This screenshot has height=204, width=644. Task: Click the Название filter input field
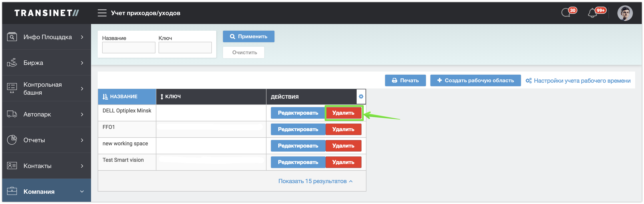point(129,48)
